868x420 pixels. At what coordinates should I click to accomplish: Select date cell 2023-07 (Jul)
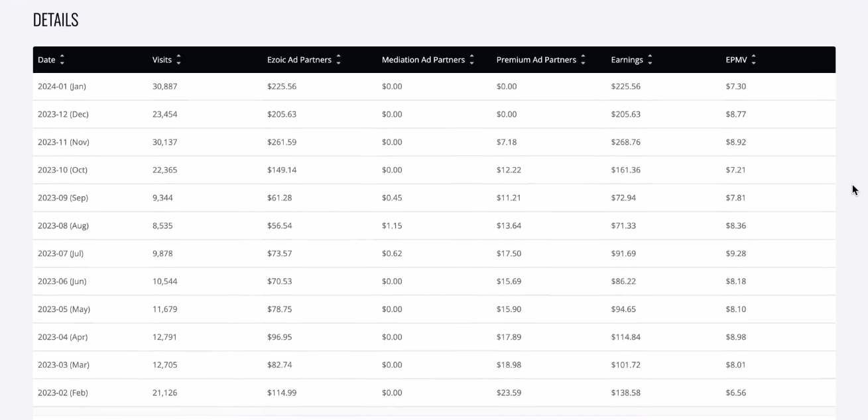coord(60,253)
